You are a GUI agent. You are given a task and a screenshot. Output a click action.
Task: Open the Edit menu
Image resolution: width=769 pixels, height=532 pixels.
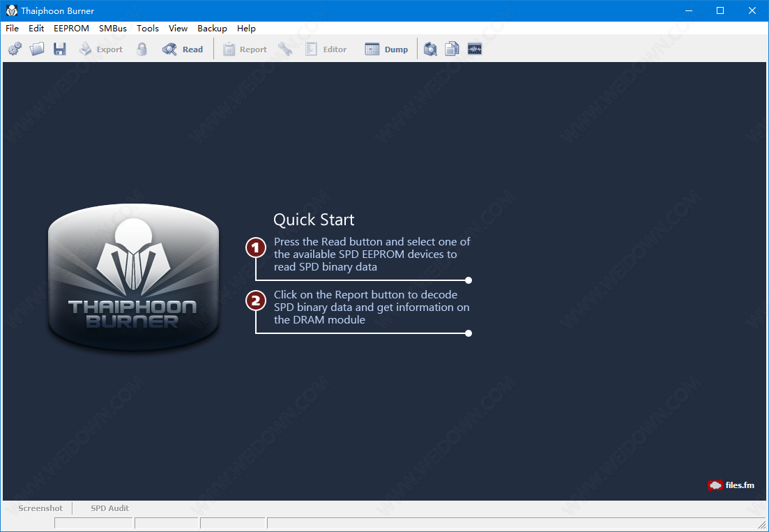click(x=36, y=29)
